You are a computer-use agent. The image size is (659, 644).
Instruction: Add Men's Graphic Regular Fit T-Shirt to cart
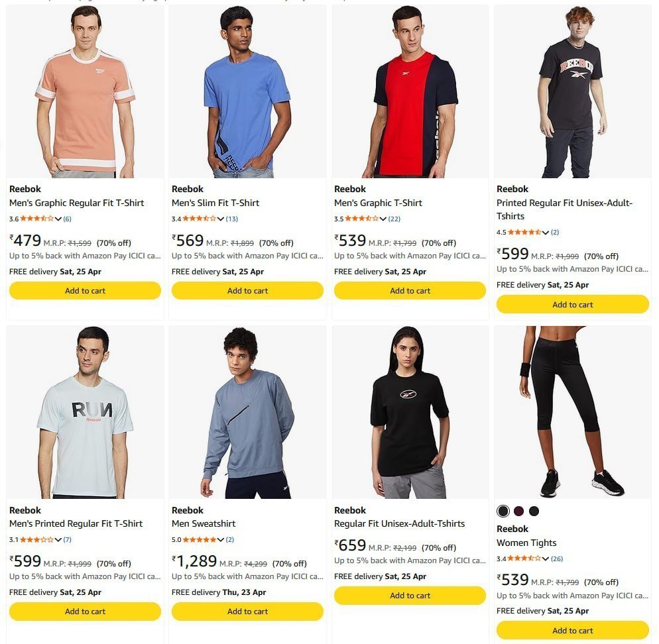click(x=86, y=291)
